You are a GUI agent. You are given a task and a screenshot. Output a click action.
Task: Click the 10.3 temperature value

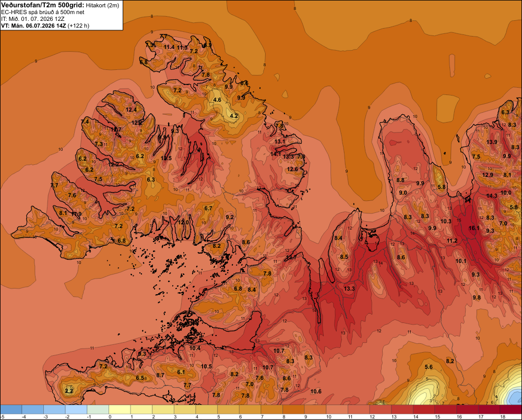(446, 221)
